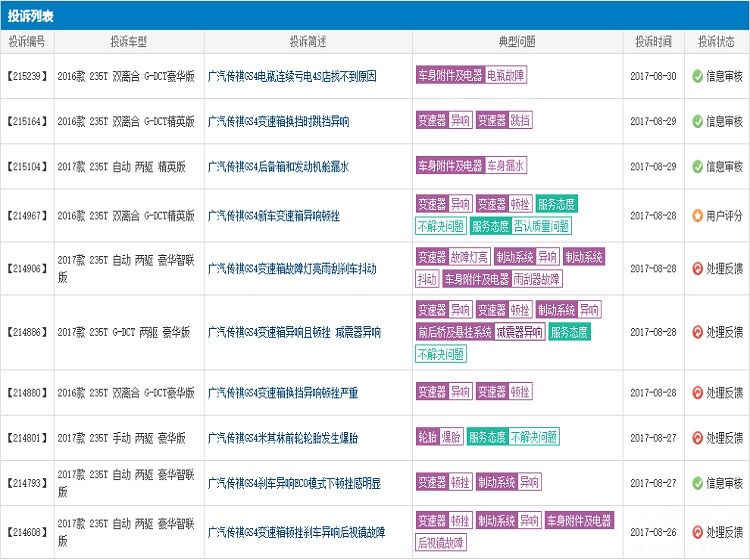Click the 后视镜故障 tag in last row
This screenshot has height=560, width=750.
click(x=440, y=543)
